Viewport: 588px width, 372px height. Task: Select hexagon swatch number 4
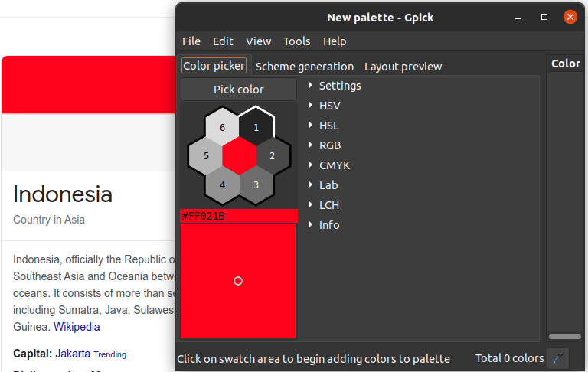222,184
